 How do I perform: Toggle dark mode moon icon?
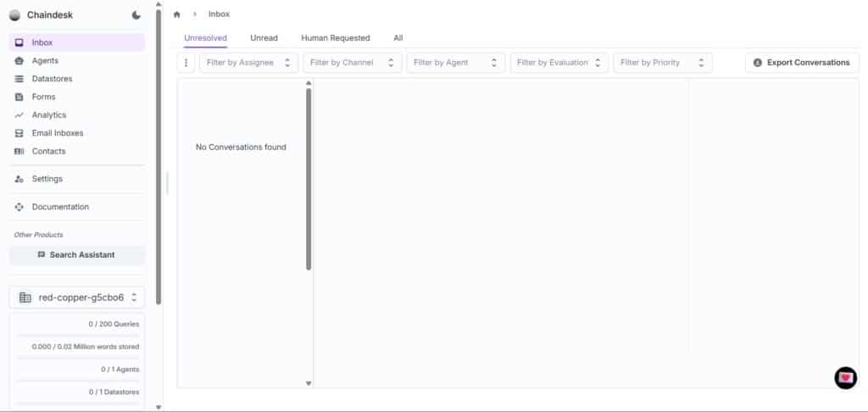tap(136, 15)
